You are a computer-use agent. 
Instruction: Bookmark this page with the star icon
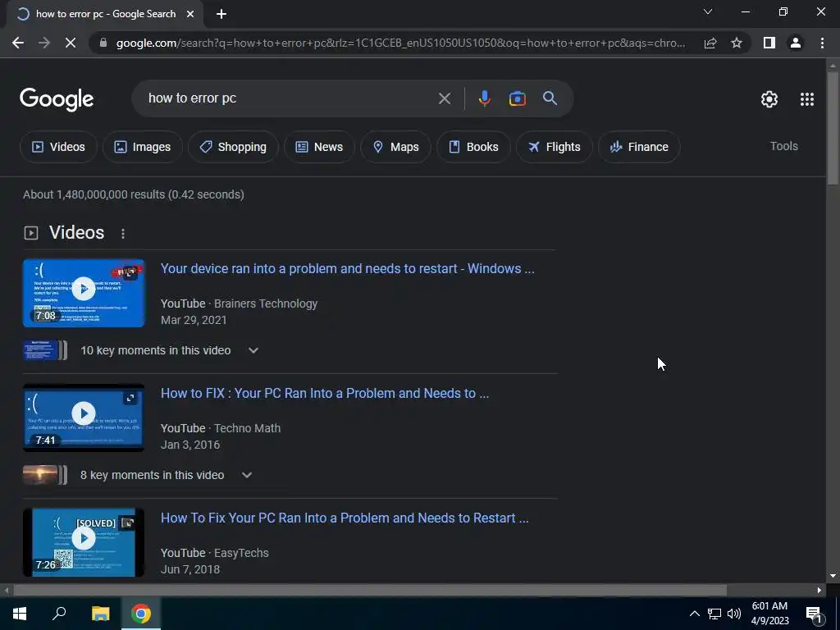(737, 43)
